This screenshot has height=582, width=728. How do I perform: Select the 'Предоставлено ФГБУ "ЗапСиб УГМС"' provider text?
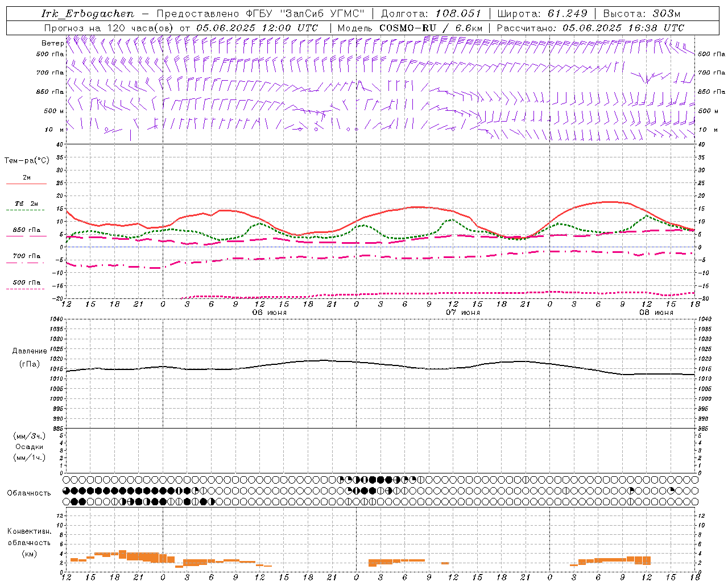(x=260, y=14)
